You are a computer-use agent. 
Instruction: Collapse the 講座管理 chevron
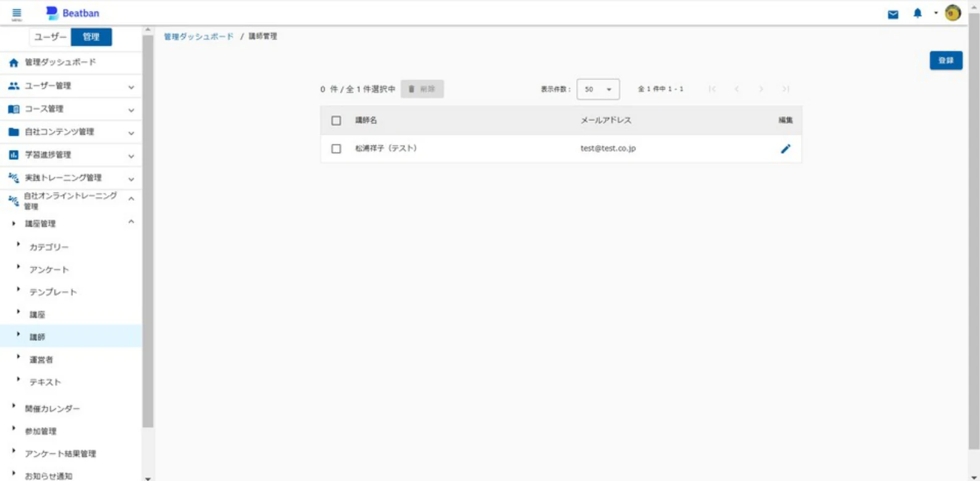131,222
